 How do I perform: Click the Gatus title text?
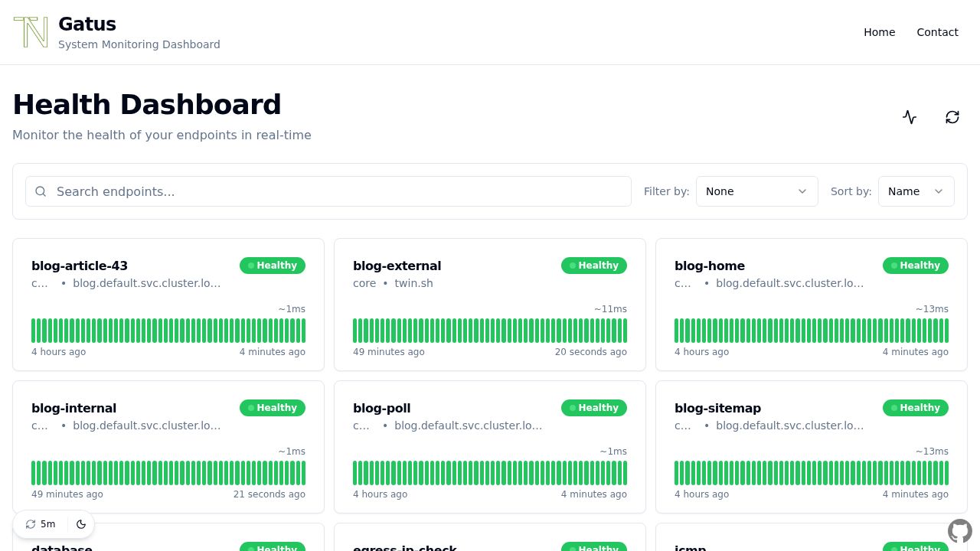[x=87, y=24]
